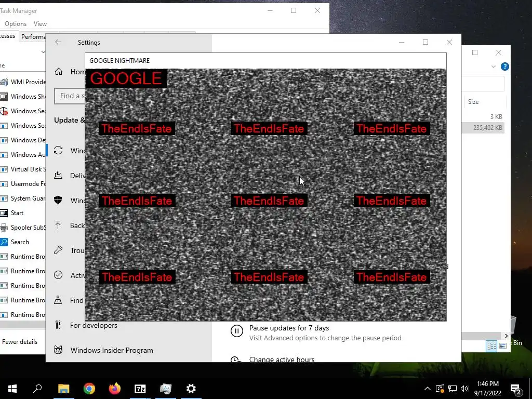Open volume control in system tray
Screen dimensions: 532x399
464,389
